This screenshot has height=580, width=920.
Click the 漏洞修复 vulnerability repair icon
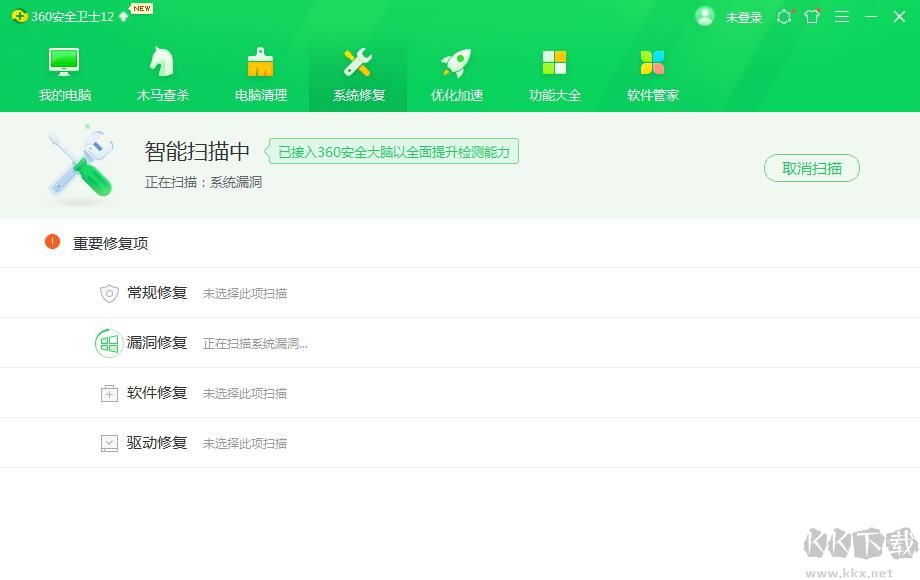pos(110,342)
